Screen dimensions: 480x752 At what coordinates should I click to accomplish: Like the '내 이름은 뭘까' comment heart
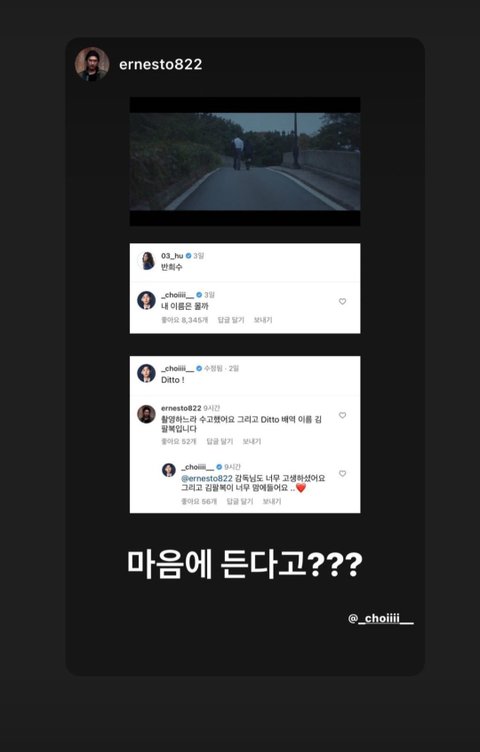click(342, 301)
